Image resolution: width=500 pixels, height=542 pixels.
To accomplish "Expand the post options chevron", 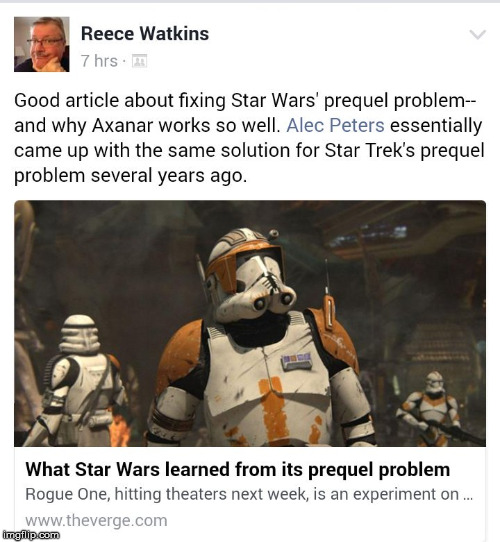I will 478,35.
